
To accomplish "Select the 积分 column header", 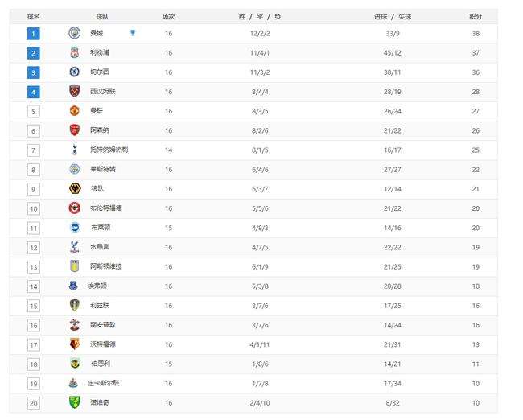I will tap(476, 17).
